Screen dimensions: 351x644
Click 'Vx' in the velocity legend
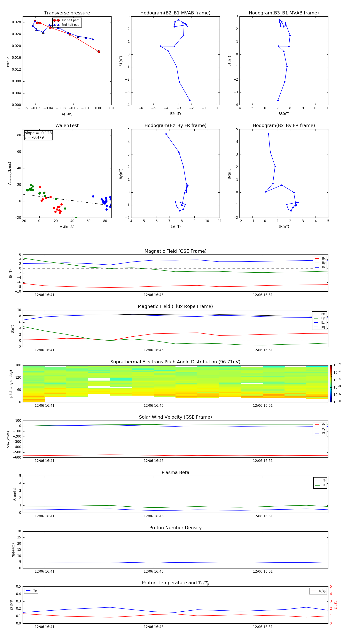pos(320,424)
